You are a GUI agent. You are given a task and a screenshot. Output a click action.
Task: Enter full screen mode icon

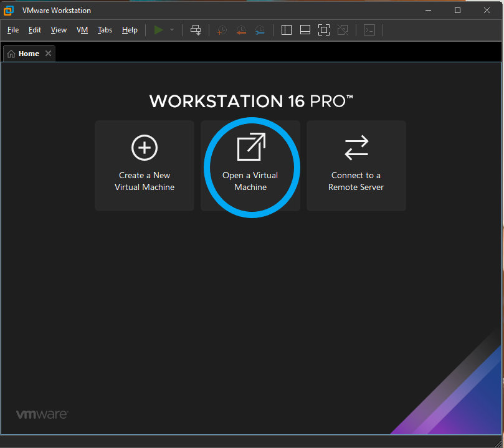(x=324, y=30)
